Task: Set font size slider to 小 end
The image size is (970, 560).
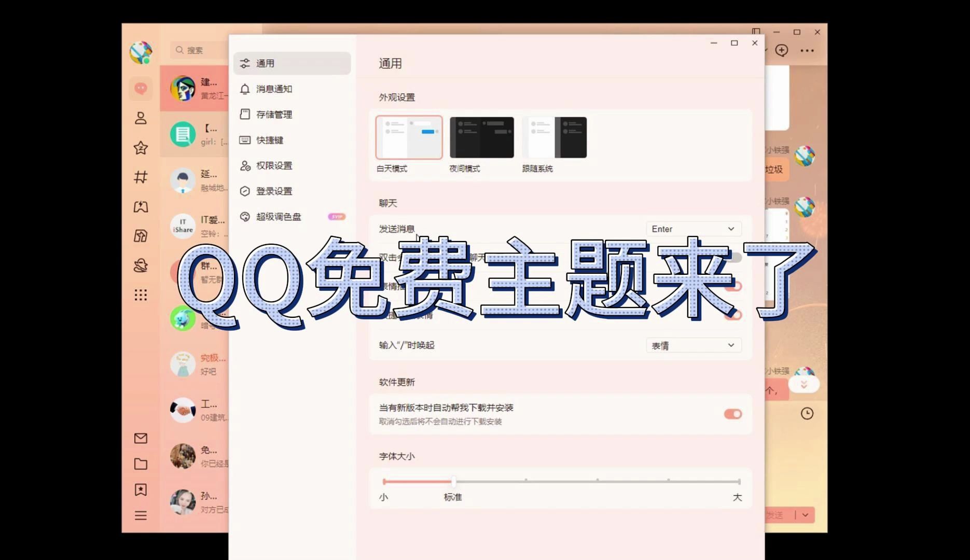Action: [x=384, y=481]
